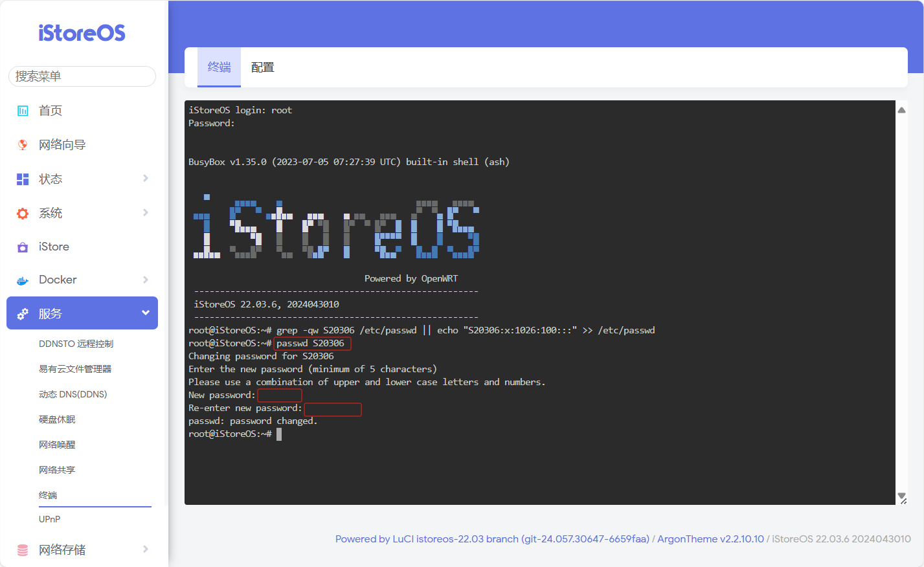The width and height of the screenshot is (924, 567).
Task: Open the ArgonTheme v2.2.10.10 link
Action: [x=710, y=539]
